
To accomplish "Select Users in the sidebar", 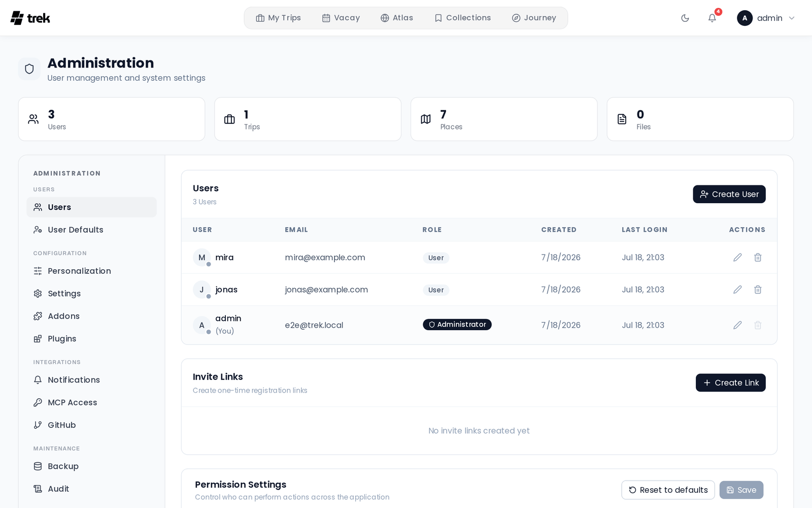I will coord(91,207).
